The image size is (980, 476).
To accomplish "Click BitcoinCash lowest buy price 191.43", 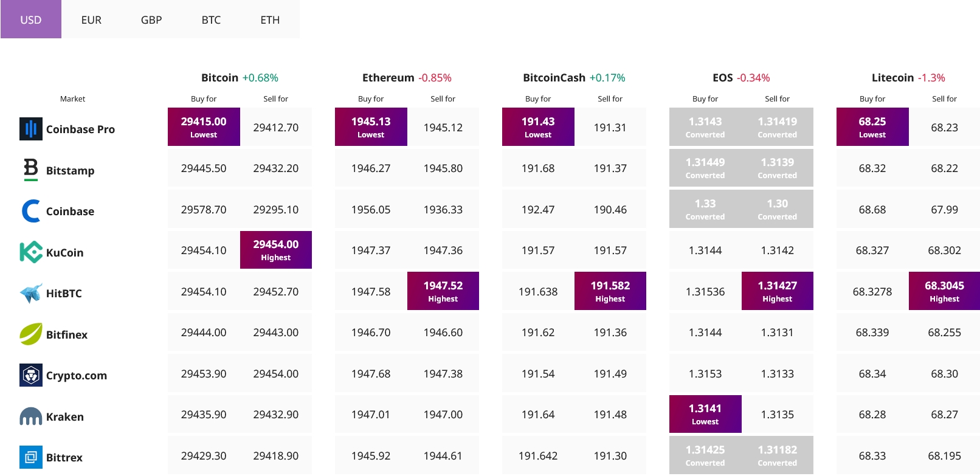I will tap(538, 127).
